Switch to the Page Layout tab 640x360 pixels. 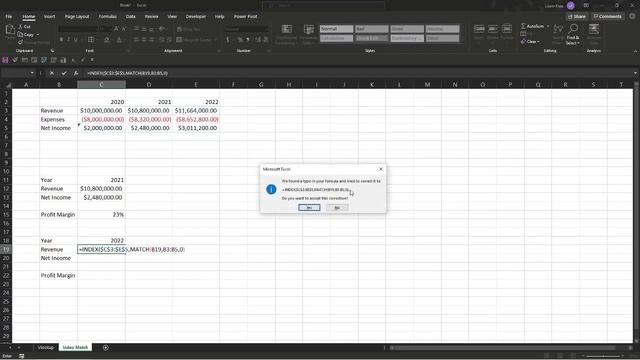click(x=77, y=16)
